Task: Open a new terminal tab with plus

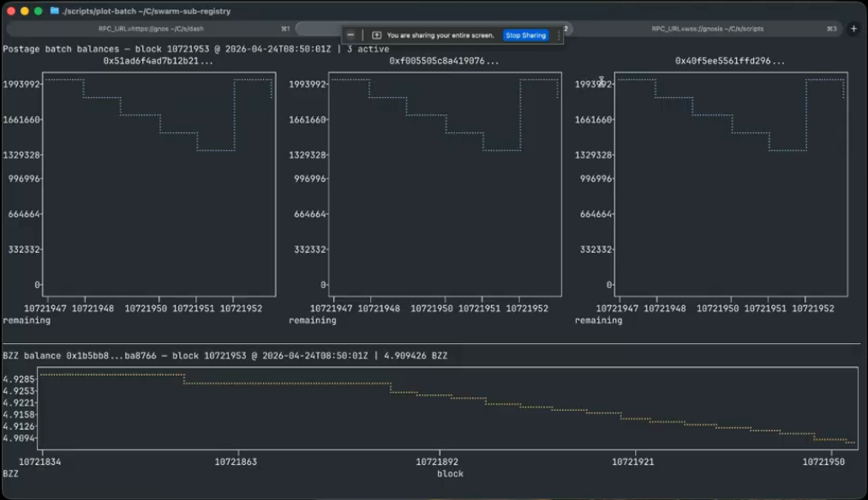Action: click(x=853, y=28)
